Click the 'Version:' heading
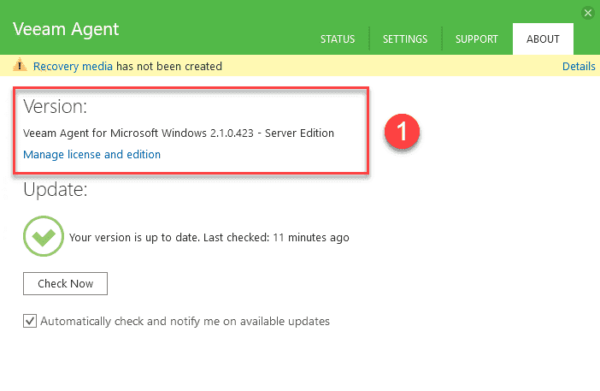600x391 pixels. 55,106
